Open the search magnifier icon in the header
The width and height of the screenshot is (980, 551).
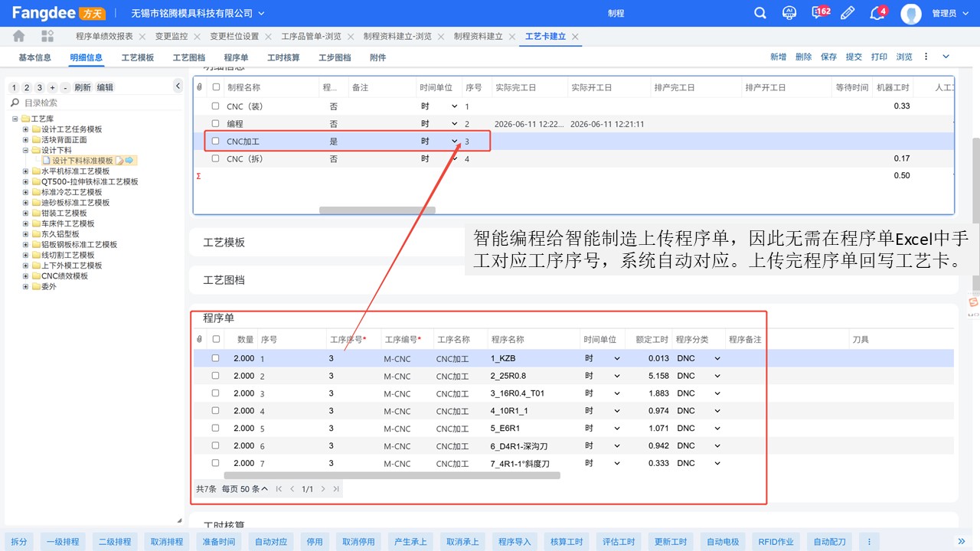[x=760, y=13]
